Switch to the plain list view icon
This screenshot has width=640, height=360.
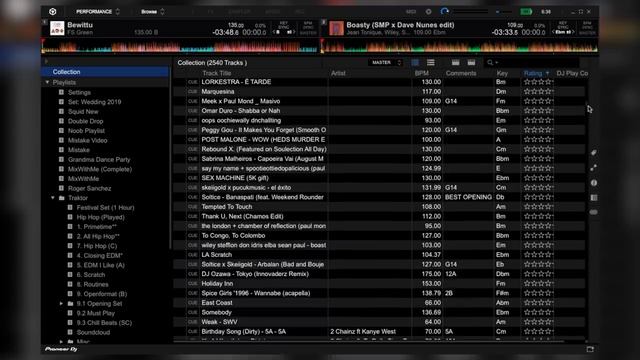click(431, 62)
